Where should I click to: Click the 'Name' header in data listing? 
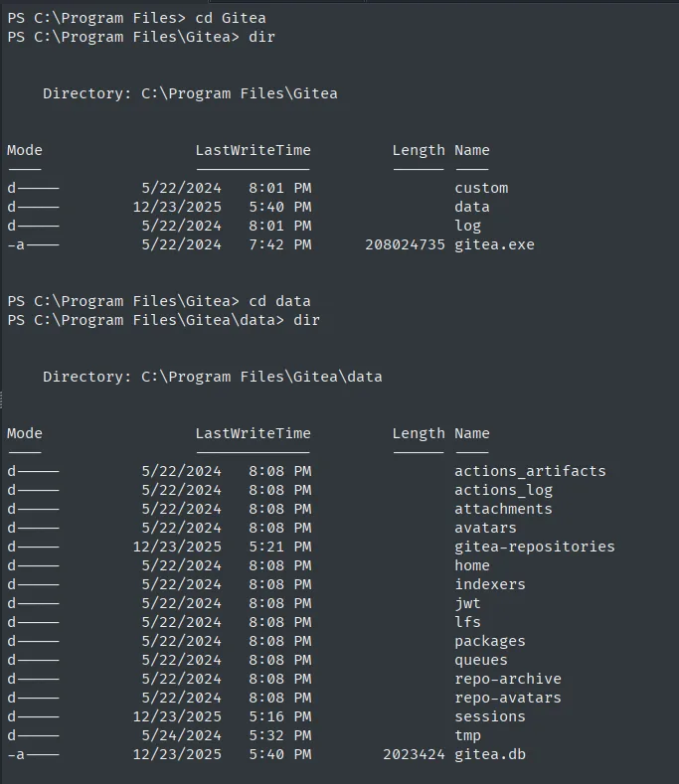[472, 433]
